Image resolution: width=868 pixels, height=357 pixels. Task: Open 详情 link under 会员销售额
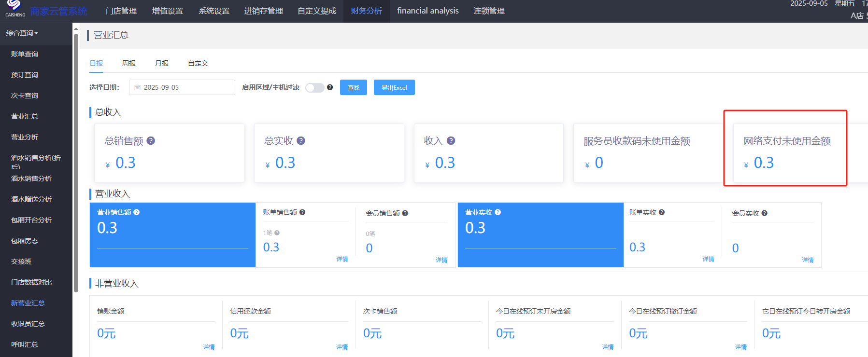point(441,260)
